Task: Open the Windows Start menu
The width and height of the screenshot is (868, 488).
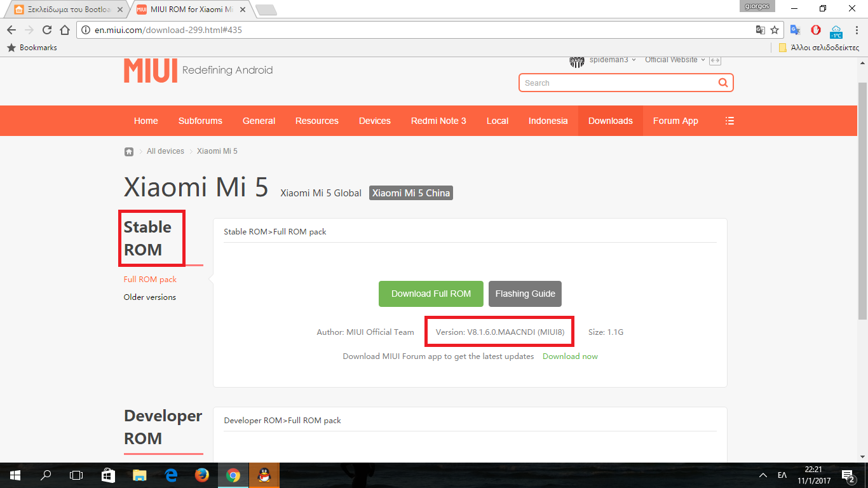Action: [x=14, y=475]
